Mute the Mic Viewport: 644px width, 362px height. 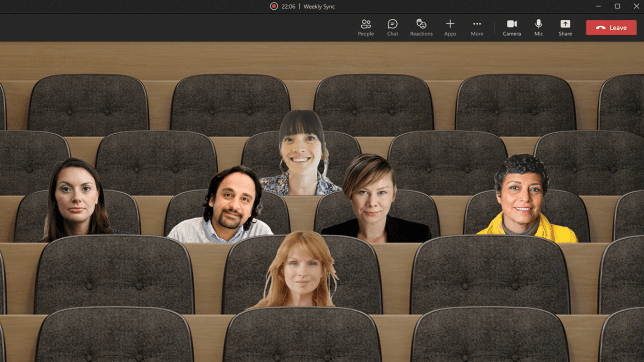(x=538, y=28)
